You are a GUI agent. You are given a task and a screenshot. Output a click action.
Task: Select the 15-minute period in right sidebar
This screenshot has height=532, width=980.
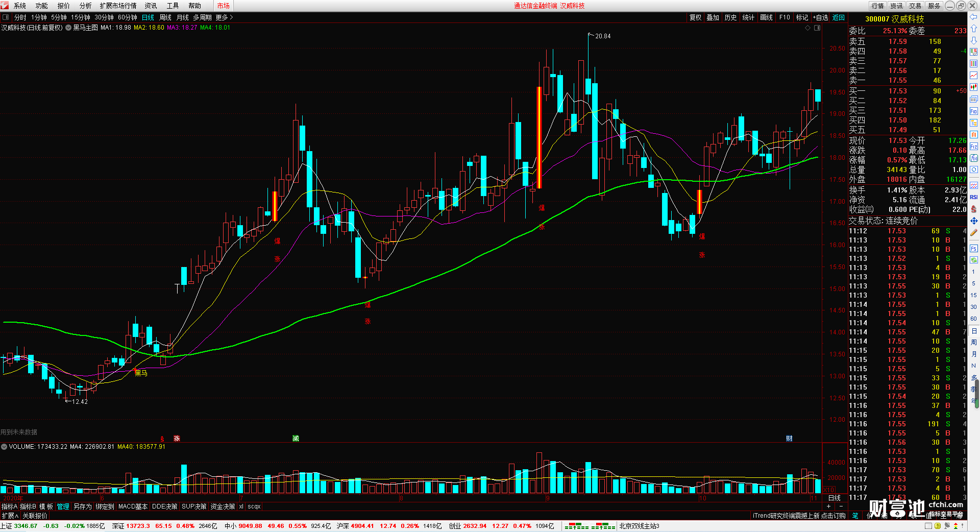pyautogui.click(x=973, y=296)
